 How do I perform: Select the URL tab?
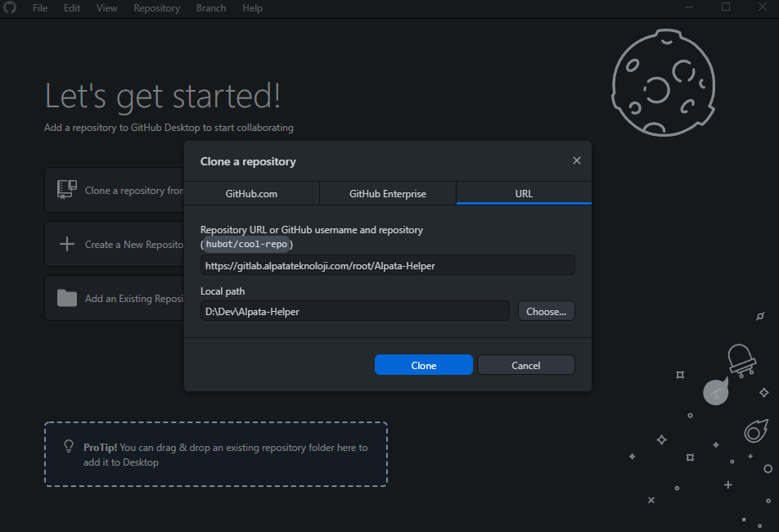(x=524, y=194)
